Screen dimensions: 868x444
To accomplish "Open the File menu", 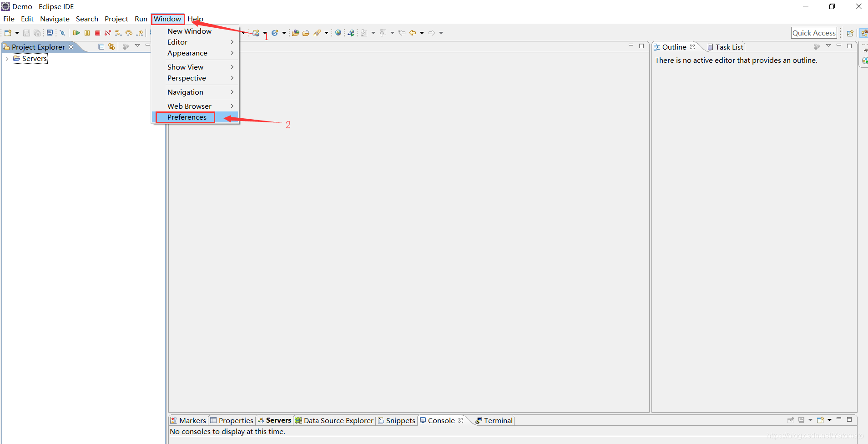I will click(x=9, y=19).
